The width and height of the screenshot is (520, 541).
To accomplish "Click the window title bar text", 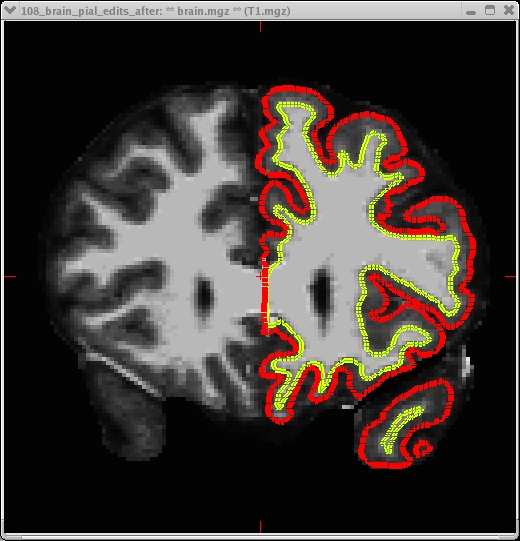I will coord(156,11).
